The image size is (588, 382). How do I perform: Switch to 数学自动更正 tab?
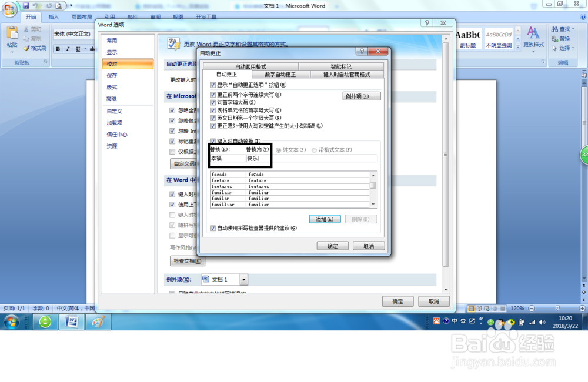pyautogui.click(x=280, y=75)
